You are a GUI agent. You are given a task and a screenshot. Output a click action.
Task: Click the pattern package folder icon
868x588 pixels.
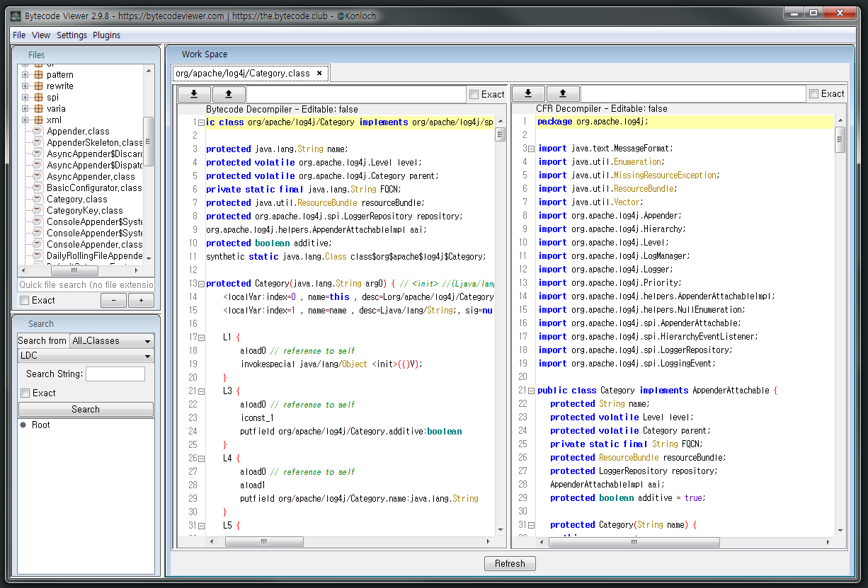(38, 74)
